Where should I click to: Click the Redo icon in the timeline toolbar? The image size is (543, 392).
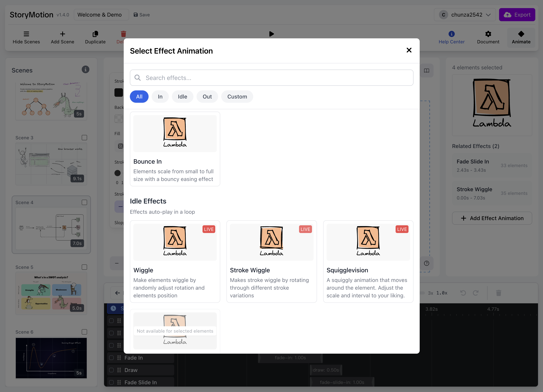[x=475, y=293]
